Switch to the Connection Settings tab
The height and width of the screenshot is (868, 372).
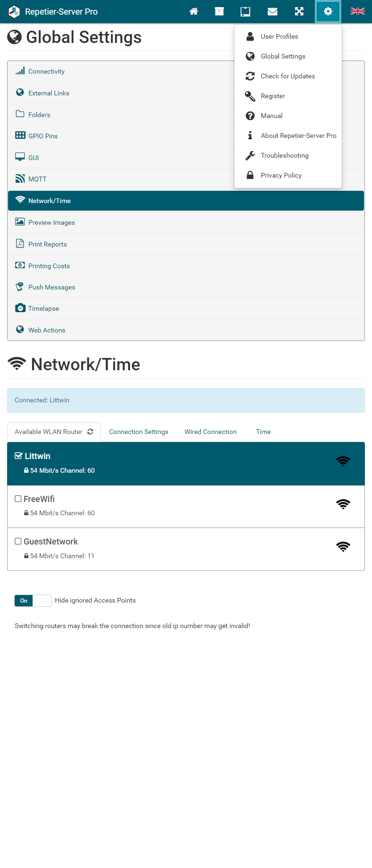[138, 432]
